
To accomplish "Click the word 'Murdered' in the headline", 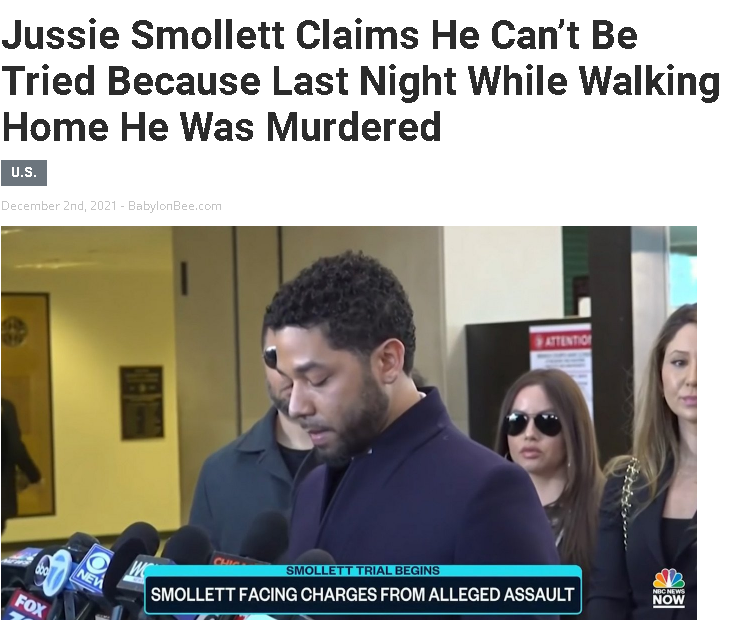I will click(354, 127).
